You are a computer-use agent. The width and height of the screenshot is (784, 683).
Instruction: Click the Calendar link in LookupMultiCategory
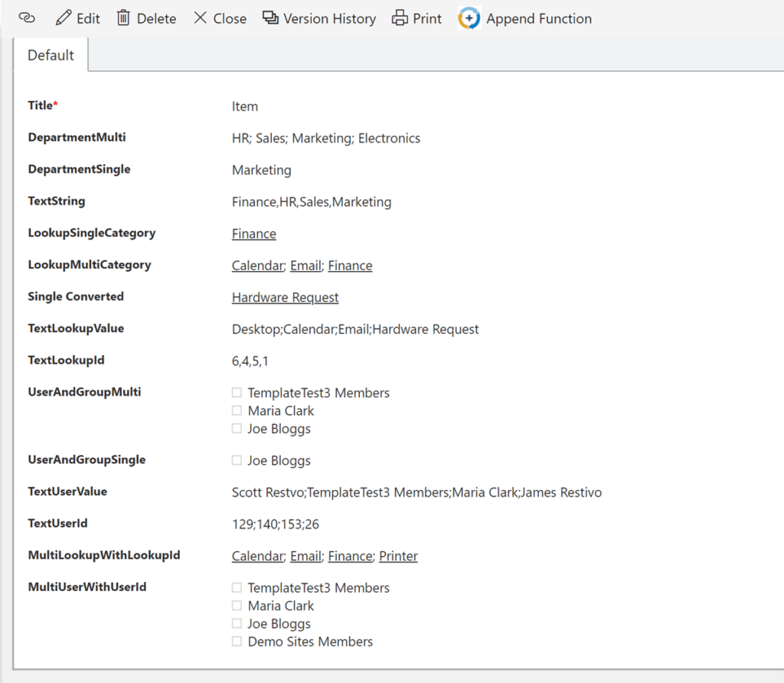click(x=257, y=266)
